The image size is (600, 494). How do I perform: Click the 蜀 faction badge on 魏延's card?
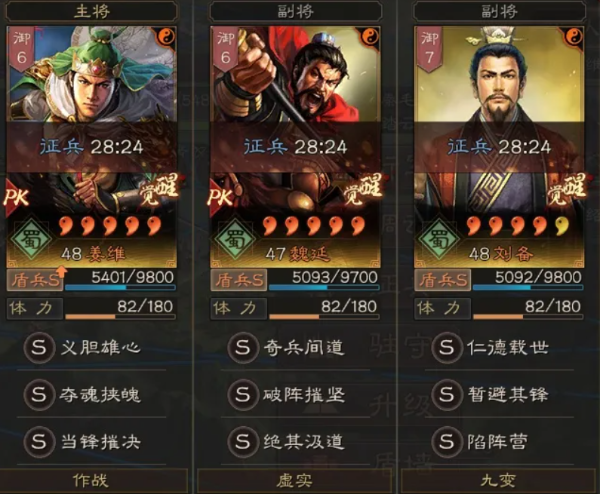(235, 238)
